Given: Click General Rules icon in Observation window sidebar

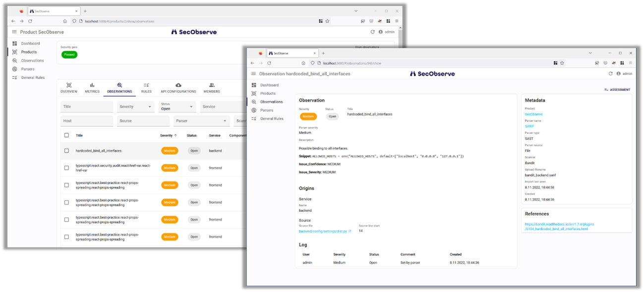Looking at the screenshot, I should (254, 119).
